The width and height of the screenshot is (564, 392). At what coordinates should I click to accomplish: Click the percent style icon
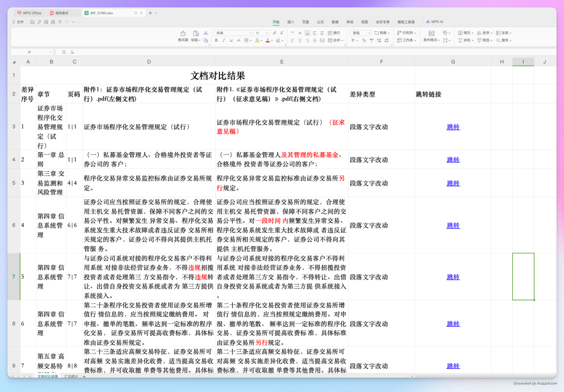click(x=364, y=40)
